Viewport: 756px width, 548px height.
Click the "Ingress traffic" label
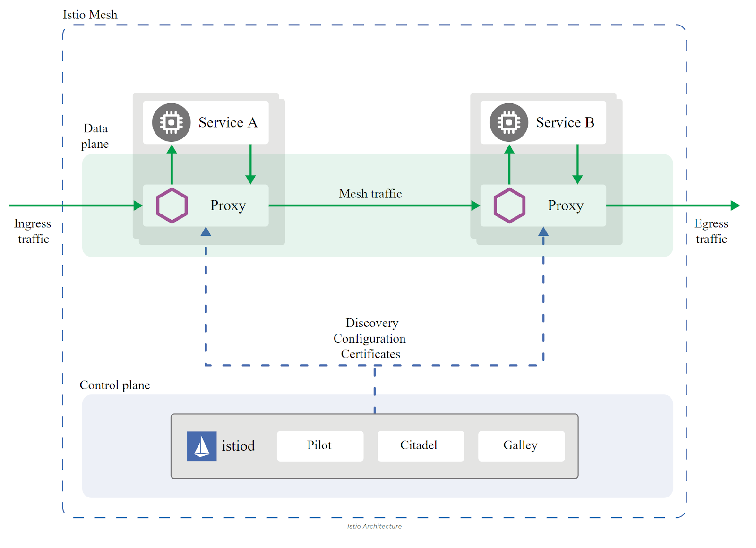pos(33,231)
